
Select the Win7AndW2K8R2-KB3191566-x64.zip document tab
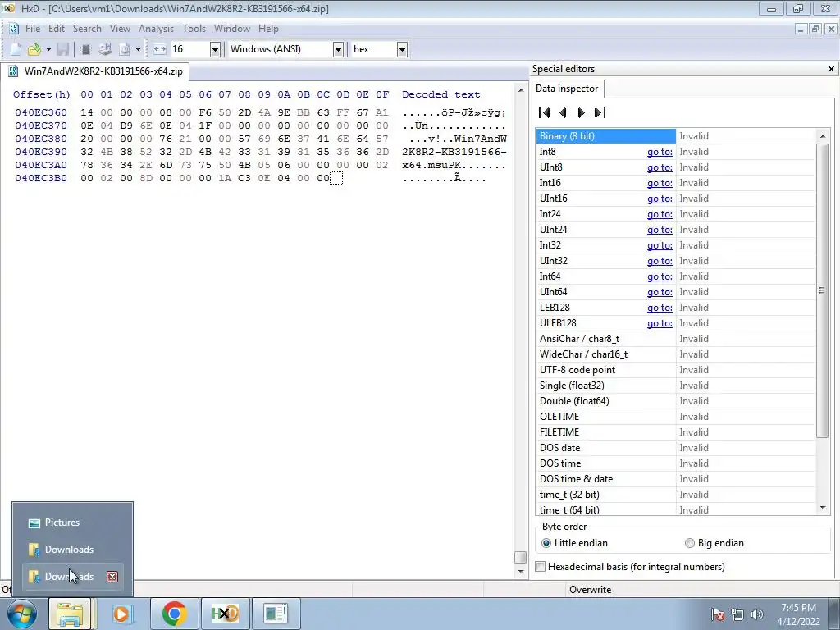[95, 71]
